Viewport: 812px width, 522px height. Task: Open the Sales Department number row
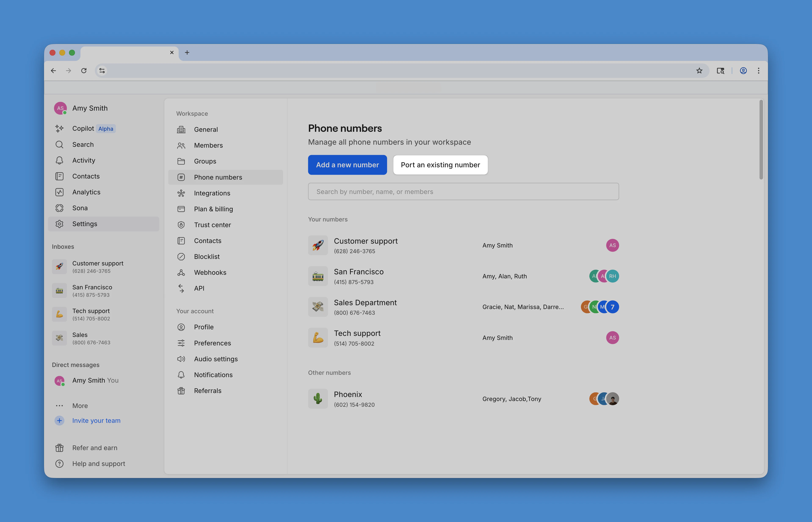coord(463,307)
